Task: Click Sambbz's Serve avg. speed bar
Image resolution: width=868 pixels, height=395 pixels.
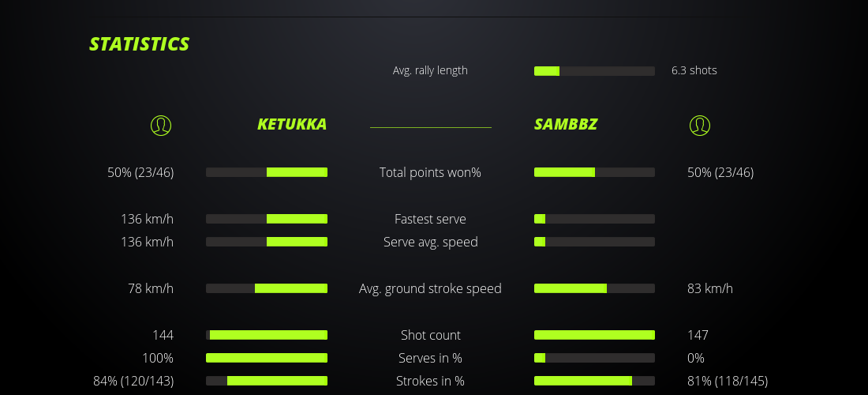Action: 594,242
